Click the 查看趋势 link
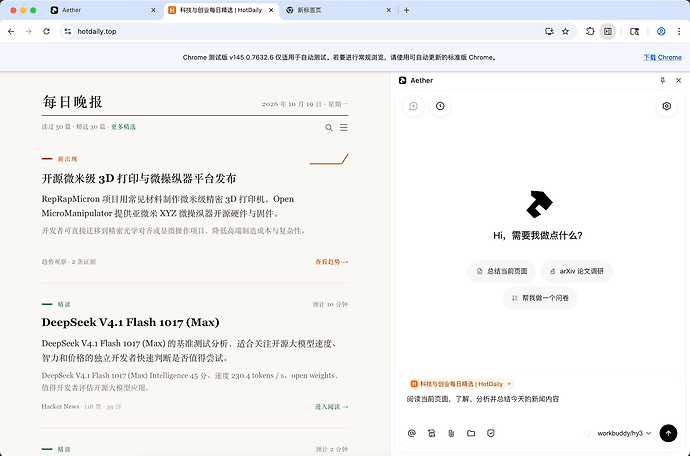The width and height of the screenshot is (690, 456). pyautogui.click(x=331, y=262)
